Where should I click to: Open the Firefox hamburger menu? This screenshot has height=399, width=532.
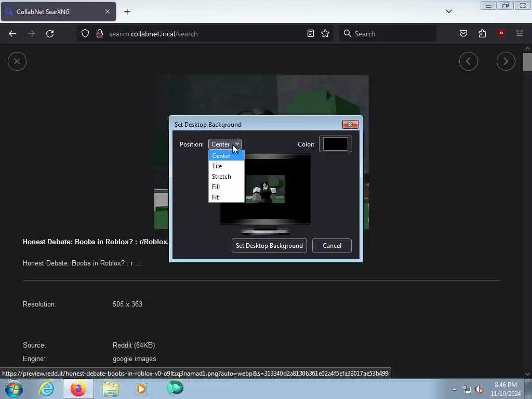520,33
